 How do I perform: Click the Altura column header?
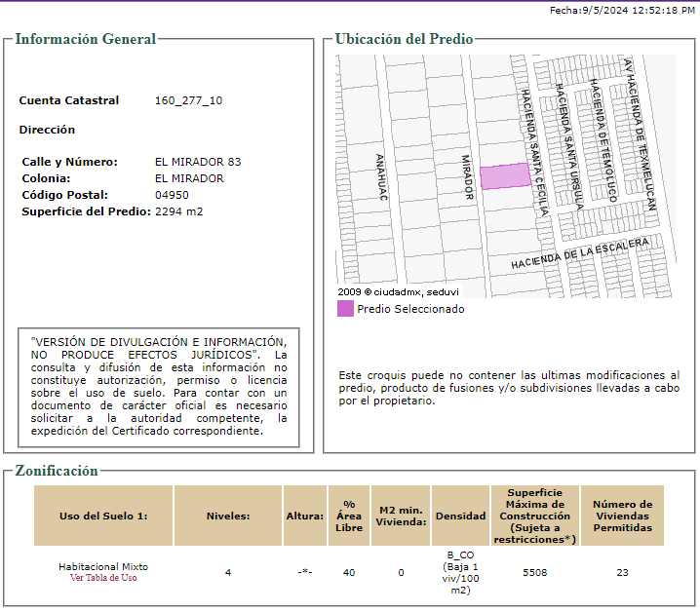305,516
